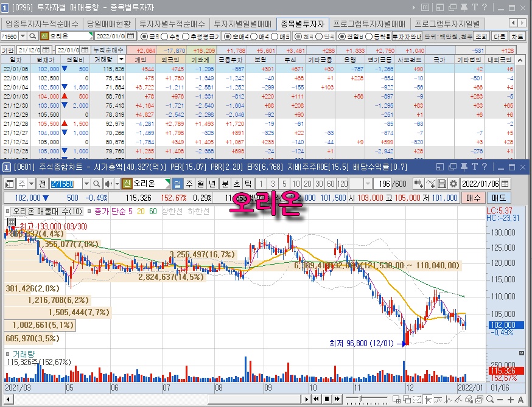Image resolution: width=532 pixels, height=407 pixels.
Task: Click the speaker sound icon in chart toolbar
Action: 108,184
